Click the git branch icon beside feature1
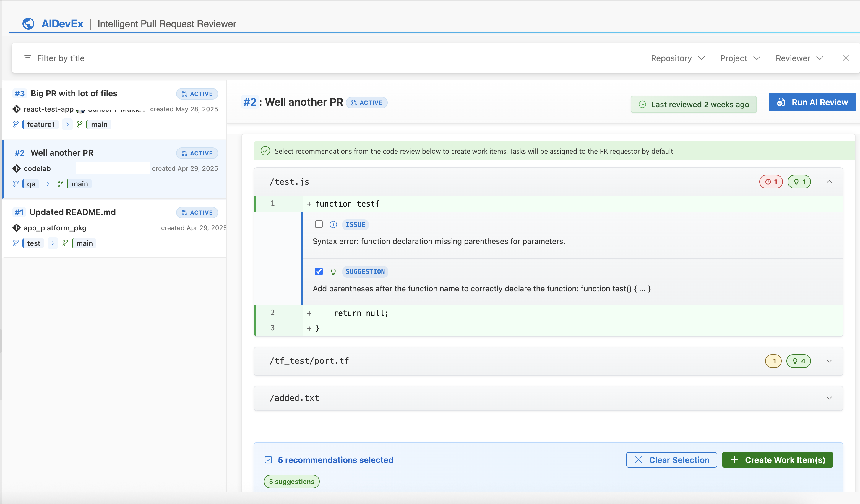 coord(16,124)
